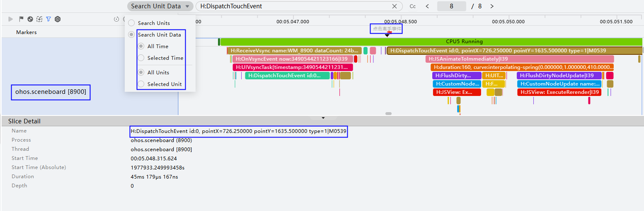Select the H:UIVsyncTask timestamp slice
This screenshot has height=211, width=644.
[x=293, y=67]
